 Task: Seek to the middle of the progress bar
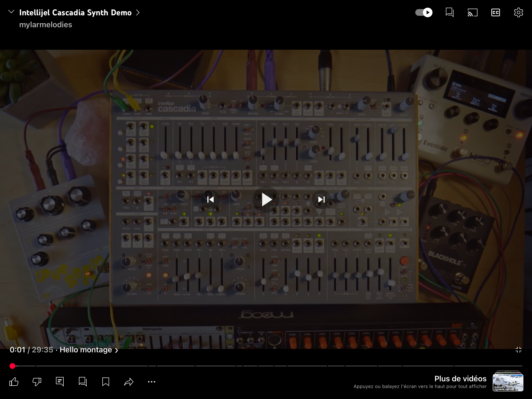click(266, 366)
